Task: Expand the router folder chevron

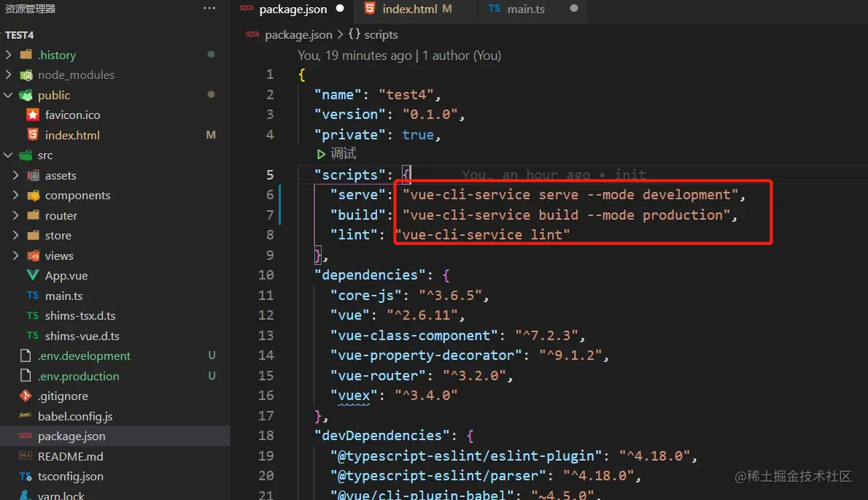Action: pyautogui.click(x=15, y=215)
